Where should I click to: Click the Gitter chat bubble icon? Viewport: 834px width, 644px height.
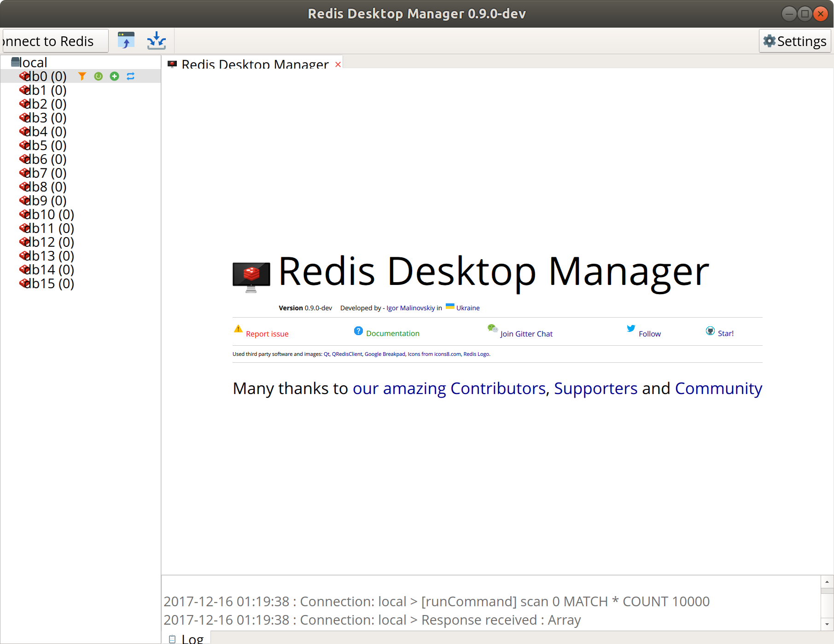[492, 328]
